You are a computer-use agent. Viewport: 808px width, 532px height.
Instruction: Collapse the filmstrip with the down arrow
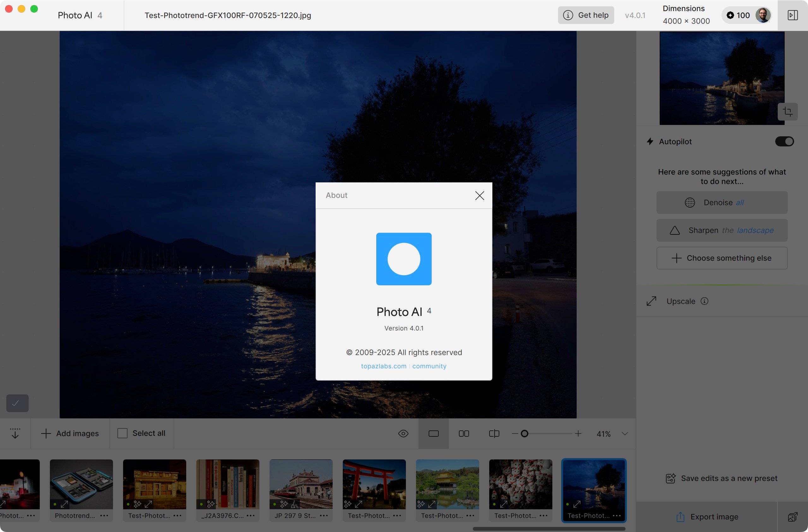[x=15, y=433]
